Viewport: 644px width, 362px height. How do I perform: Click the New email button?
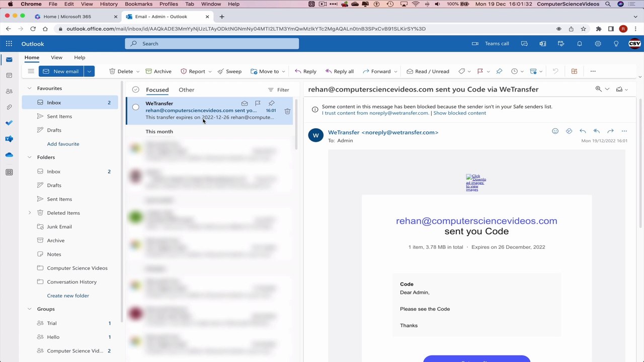coord(61,71)
